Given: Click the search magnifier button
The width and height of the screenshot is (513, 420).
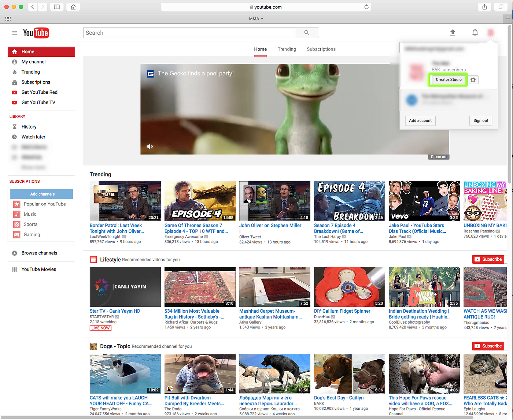Looking at the screenshot, I should point(307,33).
